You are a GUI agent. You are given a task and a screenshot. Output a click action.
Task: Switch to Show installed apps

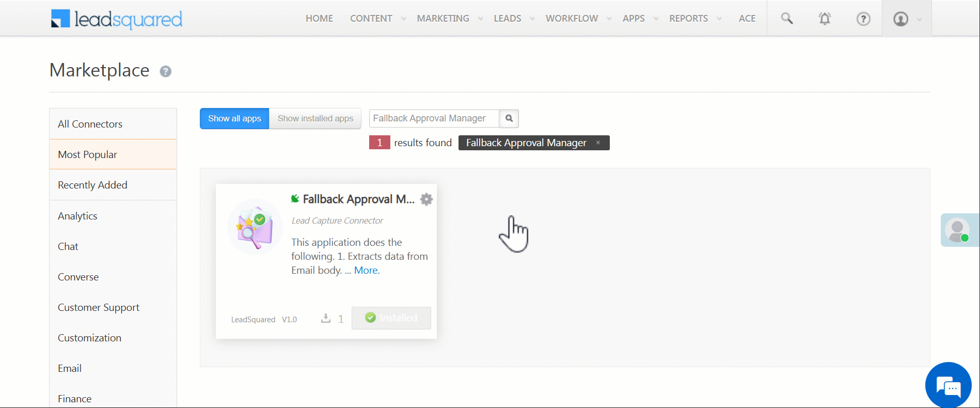click(x=315, y=118)
